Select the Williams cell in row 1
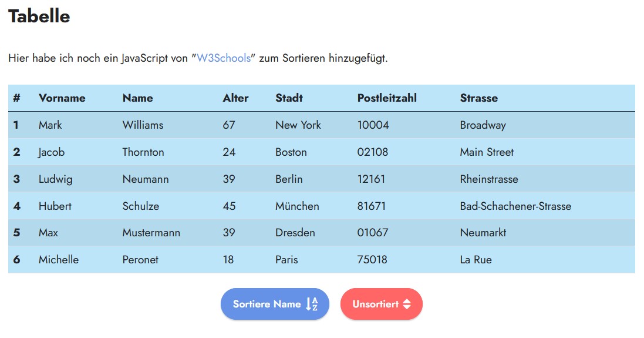The image size is (644, 338). point(143,125)
